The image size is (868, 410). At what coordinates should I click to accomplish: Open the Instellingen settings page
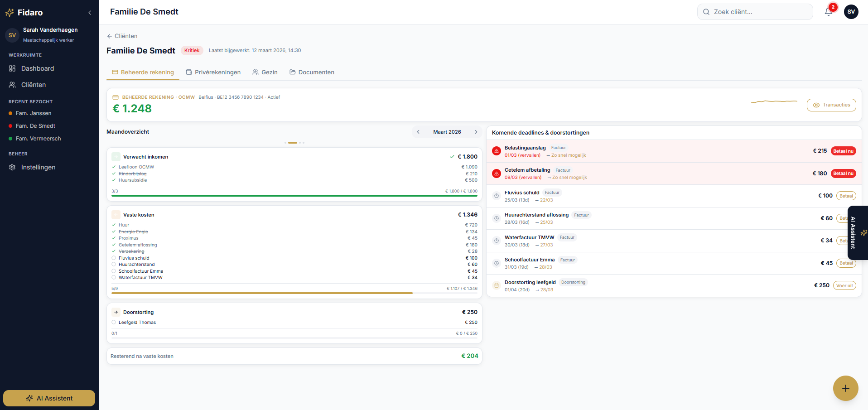(38, 167)
